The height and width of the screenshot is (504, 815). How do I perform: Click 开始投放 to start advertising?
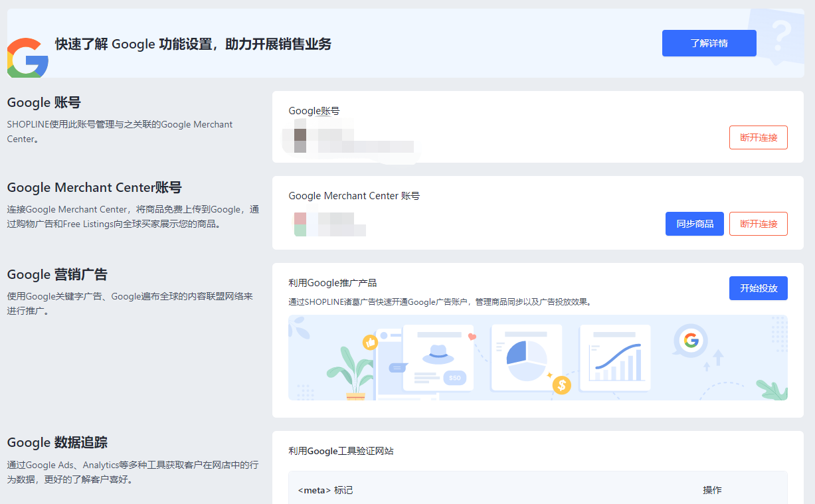[x=758, y=288]
